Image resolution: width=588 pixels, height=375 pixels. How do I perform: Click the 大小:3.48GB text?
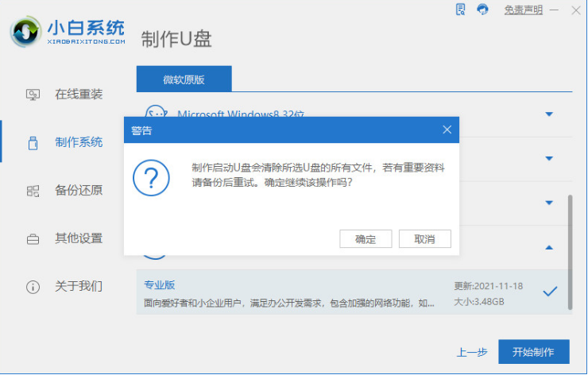click(479, 301)
